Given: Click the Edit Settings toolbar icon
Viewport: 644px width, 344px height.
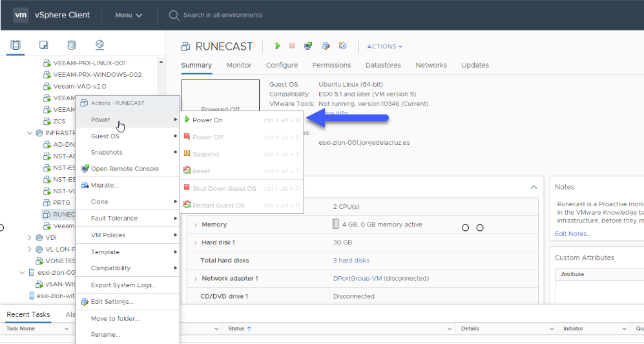Looking at the screenshot, I should [326, 46].
